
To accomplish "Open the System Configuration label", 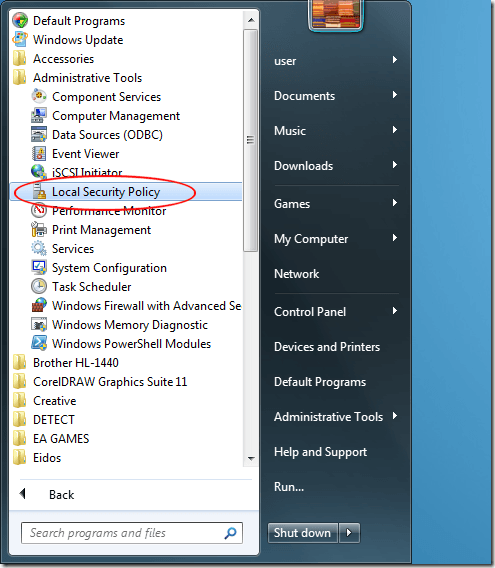I will (x=109, y=268).
